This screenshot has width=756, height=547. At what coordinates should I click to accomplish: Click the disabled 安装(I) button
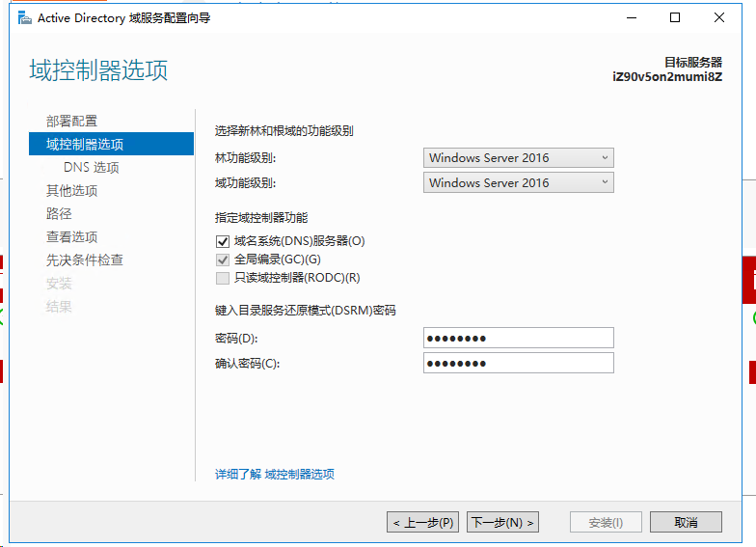606,523
